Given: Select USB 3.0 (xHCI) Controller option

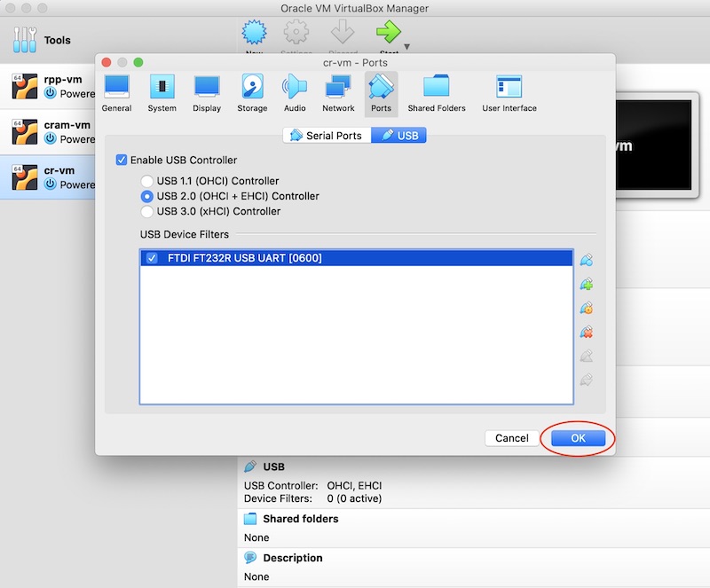Looking at the screenshot, I should [147, 211].
